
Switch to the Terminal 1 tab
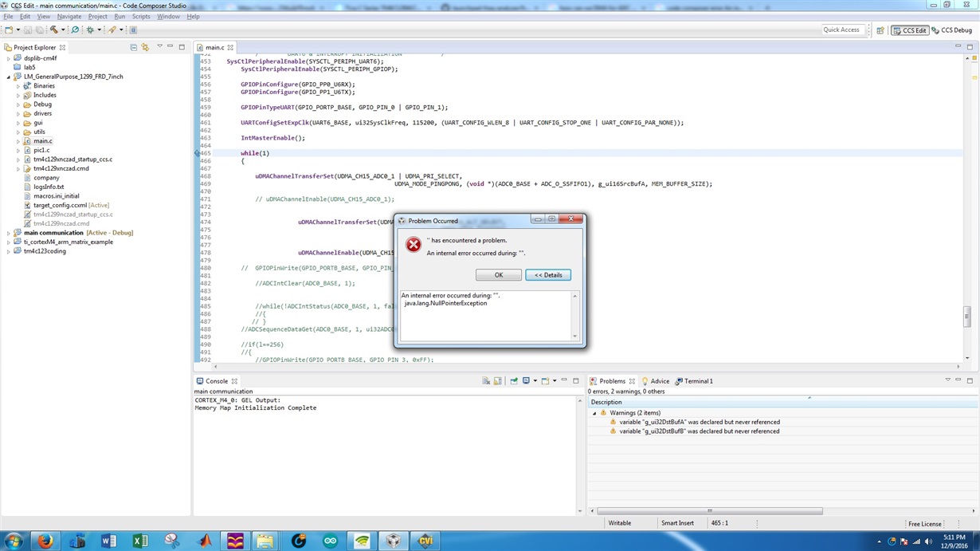tap(694, 381)
